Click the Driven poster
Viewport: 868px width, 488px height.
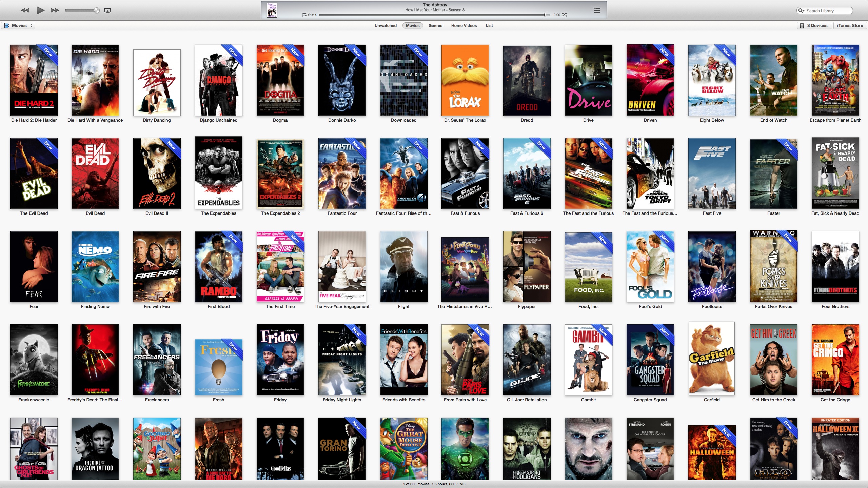650,80
